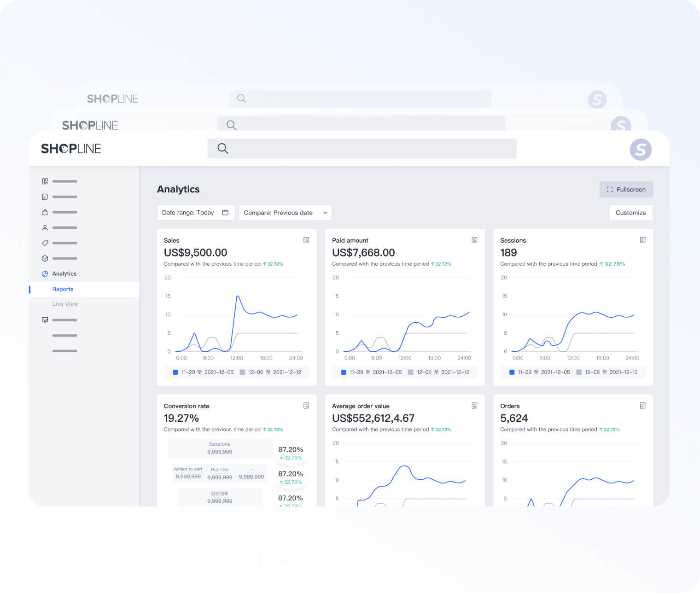Click the sidebar orders document icon
The width and height of the screenshot is (700, 593).
tap(45, 197)
